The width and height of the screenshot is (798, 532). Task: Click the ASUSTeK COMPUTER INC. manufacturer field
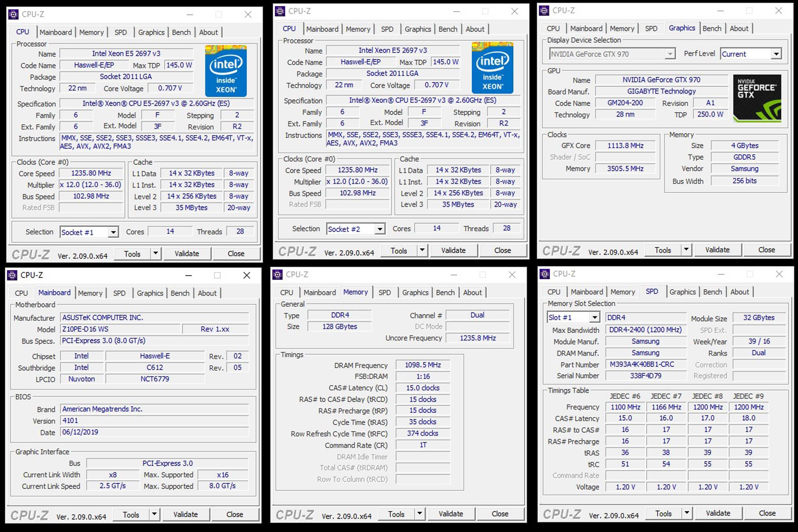[x=154, y=318]
